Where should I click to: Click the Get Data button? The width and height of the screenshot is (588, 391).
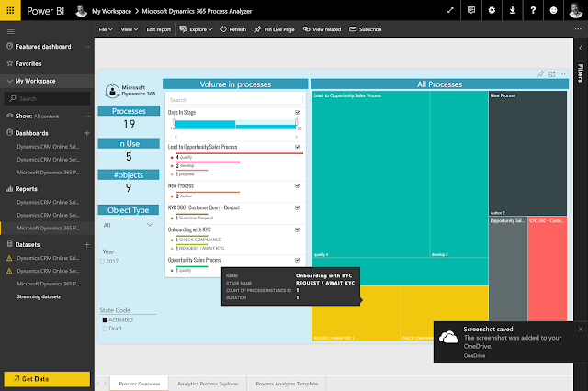(x=47, y=379)
